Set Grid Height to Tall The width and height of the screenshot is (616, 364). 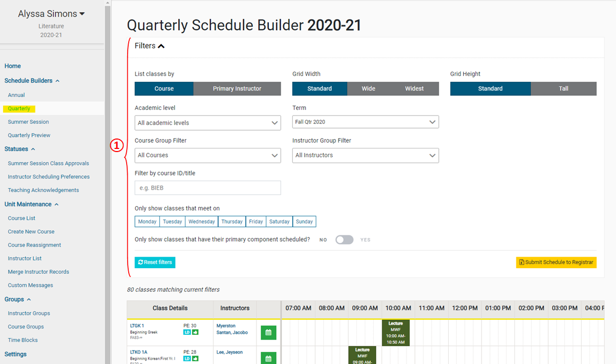[563, 89]
